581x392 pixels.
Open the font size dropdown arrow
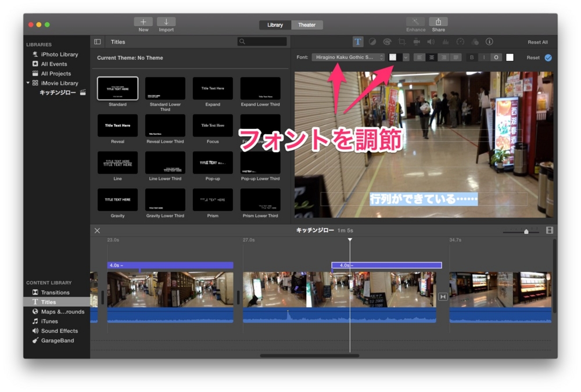pos(406,57)
